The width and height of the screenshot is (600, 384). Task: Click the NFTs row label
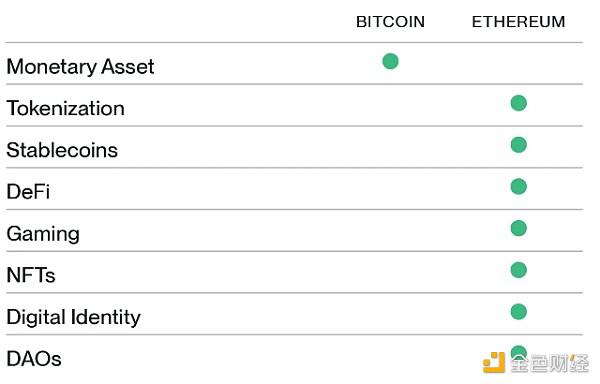tap(31, 275)
